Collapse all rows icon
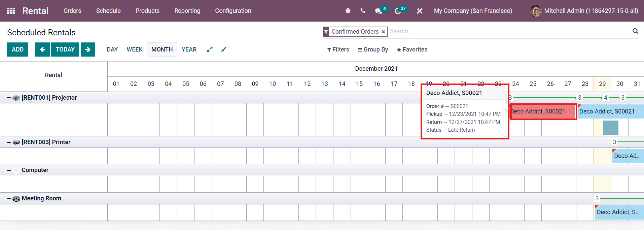 (224, 50)
